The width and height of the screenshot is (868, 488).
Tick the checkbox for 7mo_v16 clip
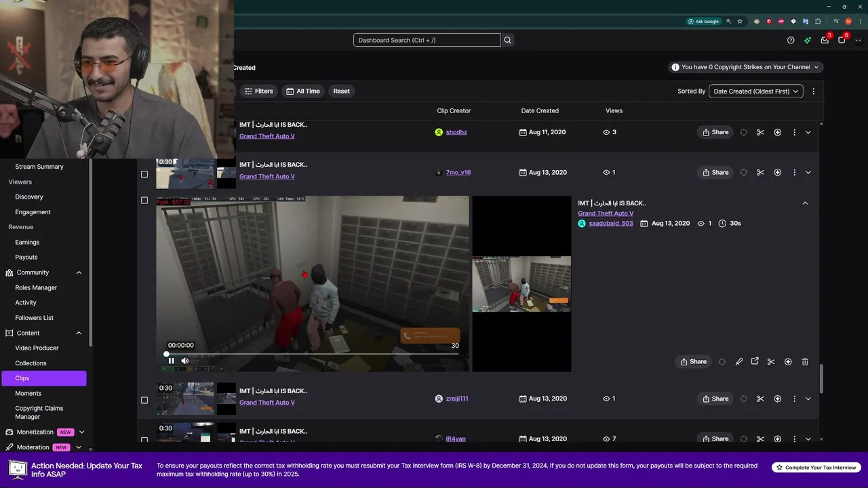click(x=144, y=174)
